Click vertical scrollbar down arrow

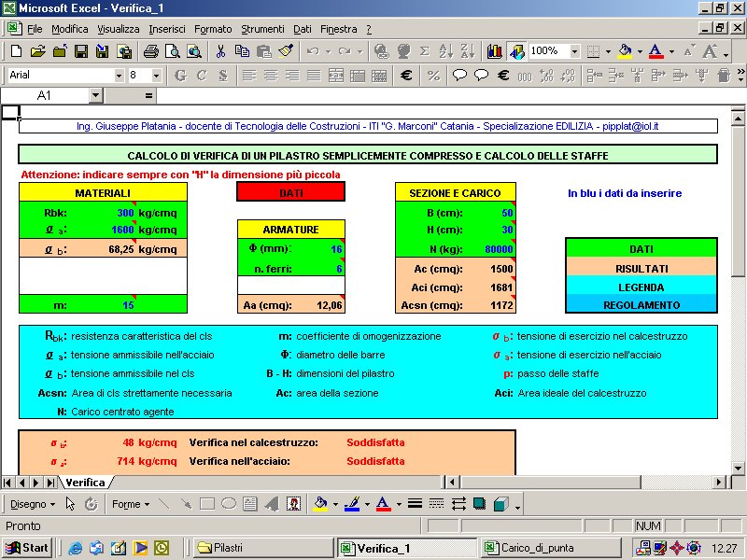coord(738,469)
